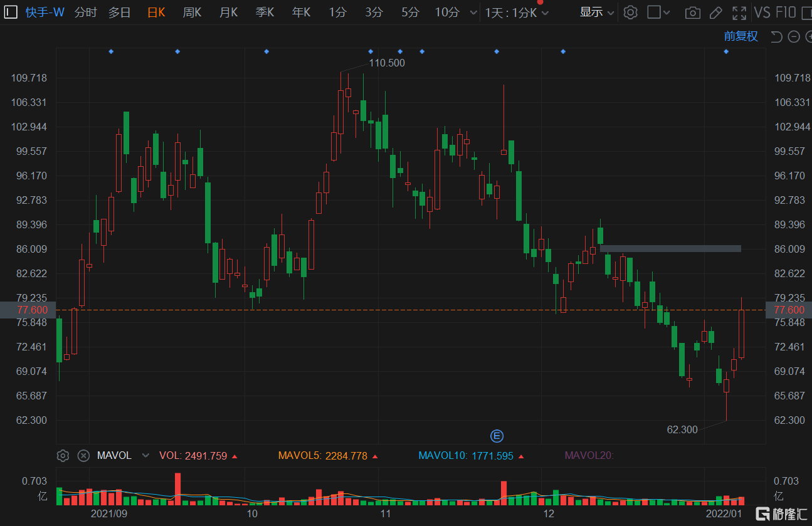Image resolution: width=812 pixels, height=526 pixels.
Task: Open the layout square dropdown
Action: pos(658,12)
